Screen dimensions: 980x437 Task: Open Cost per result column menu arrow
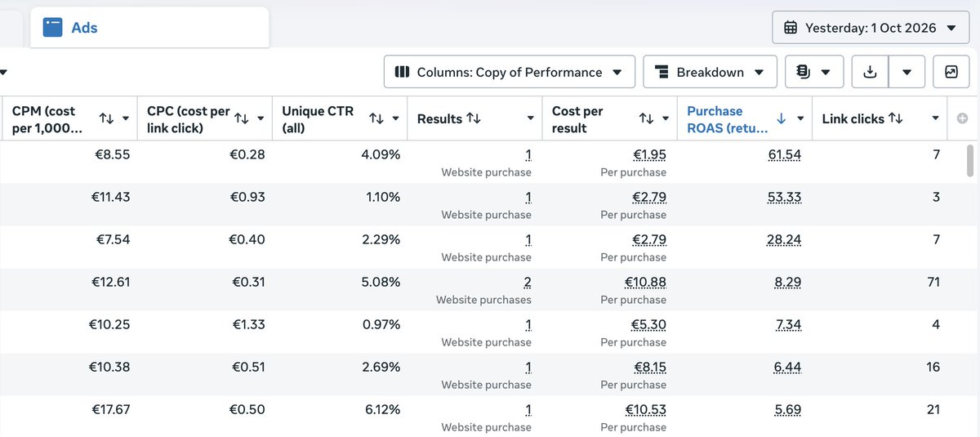tap(666, 118)
